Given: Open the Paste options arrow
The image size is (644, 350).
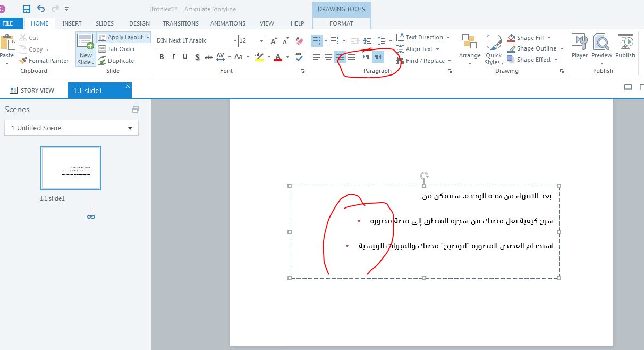Looking at the screenshot, I should point(7,63).
